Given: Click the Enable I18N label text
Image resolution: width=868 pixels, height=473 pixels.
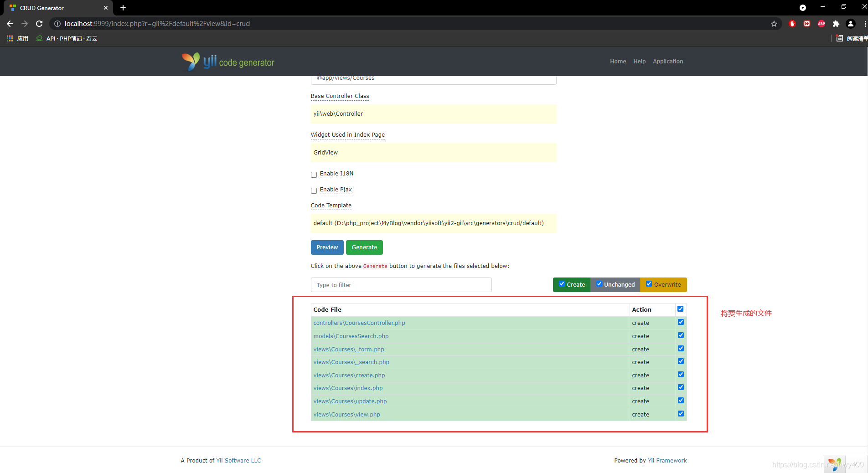Looking at the screenshot, I should tap(336, 174).
